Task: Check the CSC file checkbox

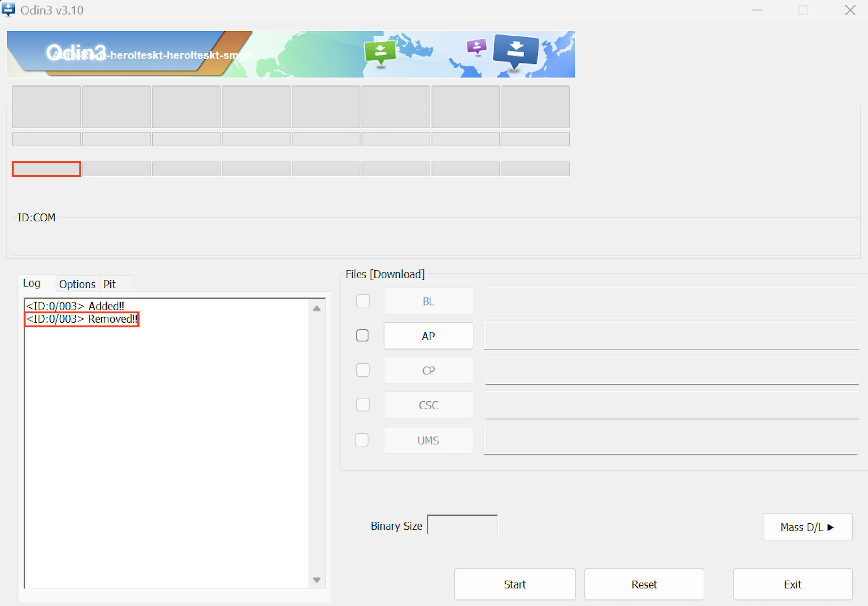Action: pos(363,404)
